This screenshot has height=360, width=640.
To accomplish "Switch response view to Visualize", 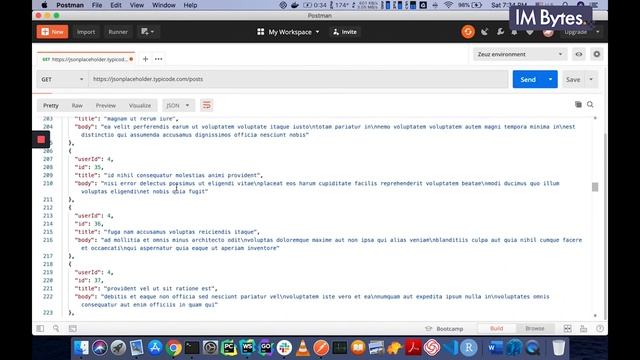I will [140, 105].
